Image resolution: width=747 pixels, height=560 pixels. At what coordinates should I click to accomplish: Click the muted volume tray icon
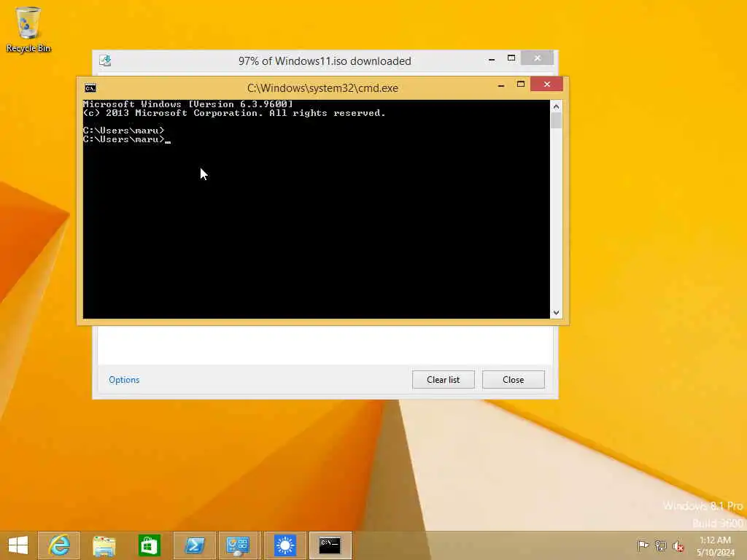678,546
